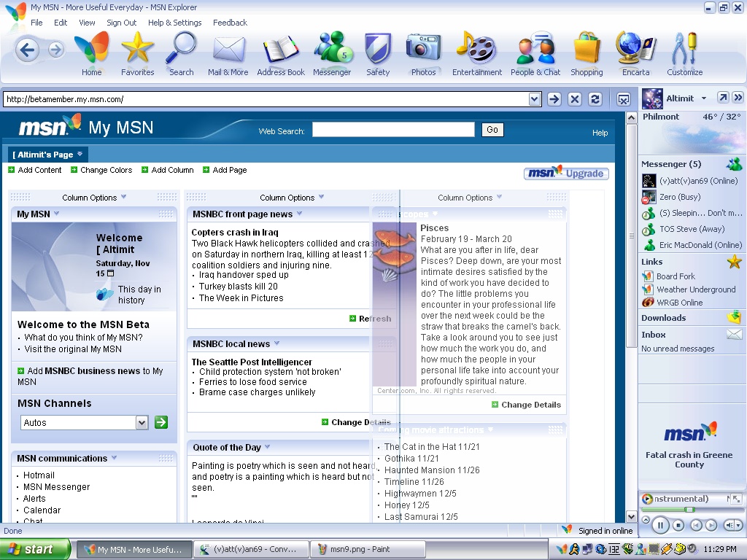
Task: Stop the media player track
Action: coord(678,525)
